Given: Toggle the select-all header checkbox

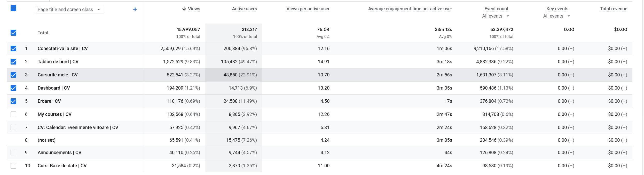Looking at the screenshot, I should 13,8.
